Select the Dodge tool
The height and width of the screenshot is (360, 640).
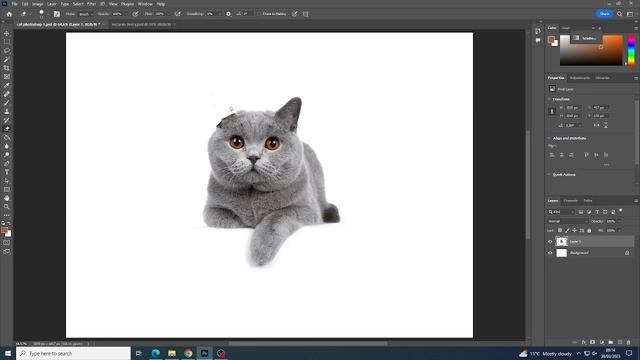(7, 155)
